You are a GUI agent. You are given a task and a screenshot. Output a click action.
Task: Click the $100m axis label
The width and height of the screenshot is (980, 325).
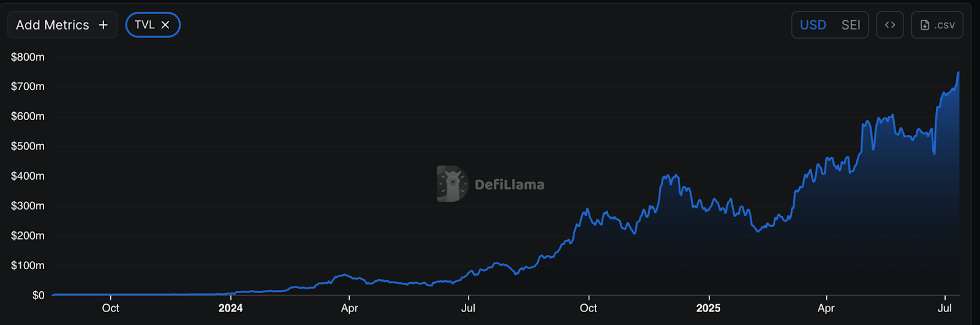click(28, 266)
